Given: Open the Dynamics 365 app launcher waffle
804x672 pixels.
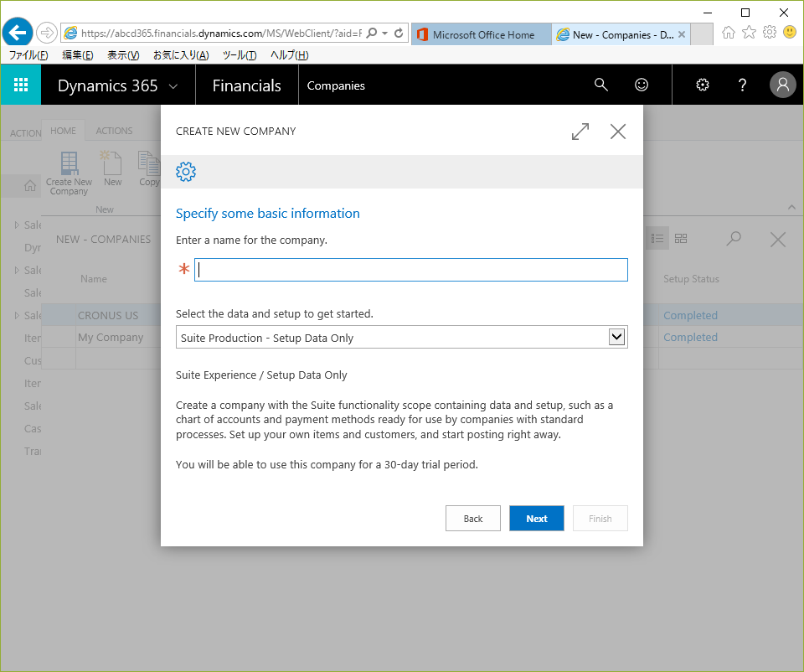Looking at the screenshot, I should point(20,85).
